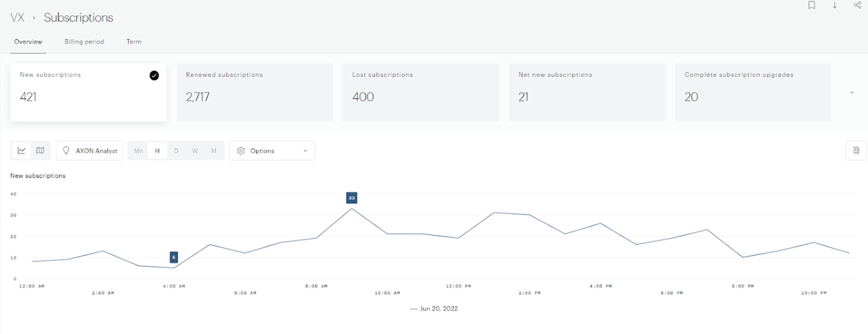Click the download arrow icon
The image size is (868, 334).
835,6
